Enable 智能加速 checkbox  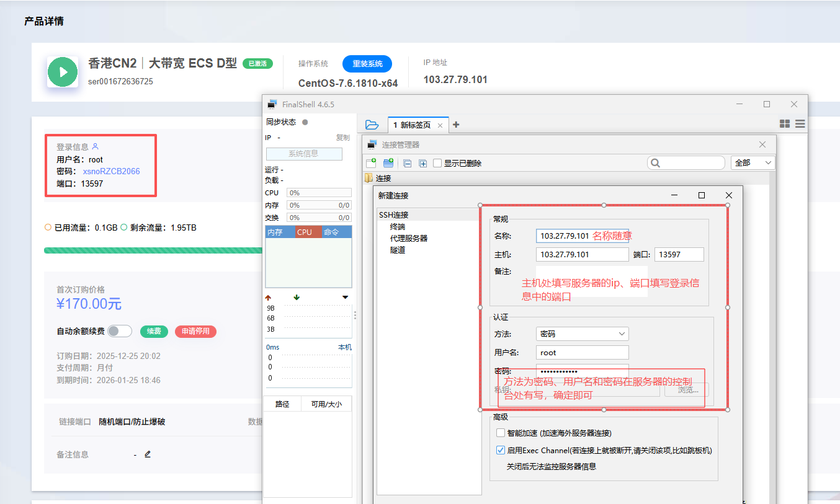501,433
